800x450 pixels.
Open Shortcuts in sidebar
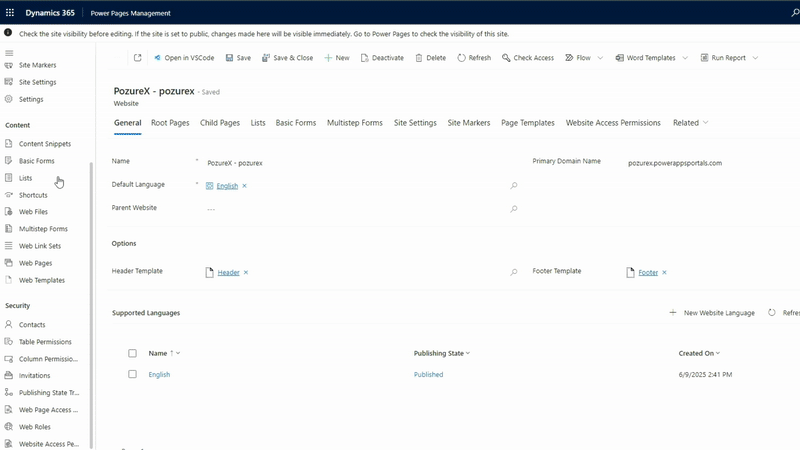[33, 195]
